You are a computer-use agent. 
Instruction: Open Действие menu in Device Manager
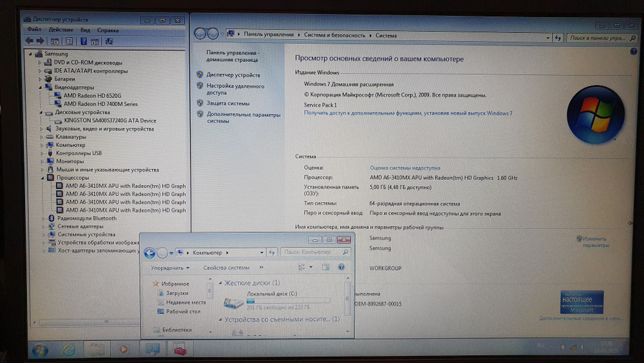[x=61, y=30]
